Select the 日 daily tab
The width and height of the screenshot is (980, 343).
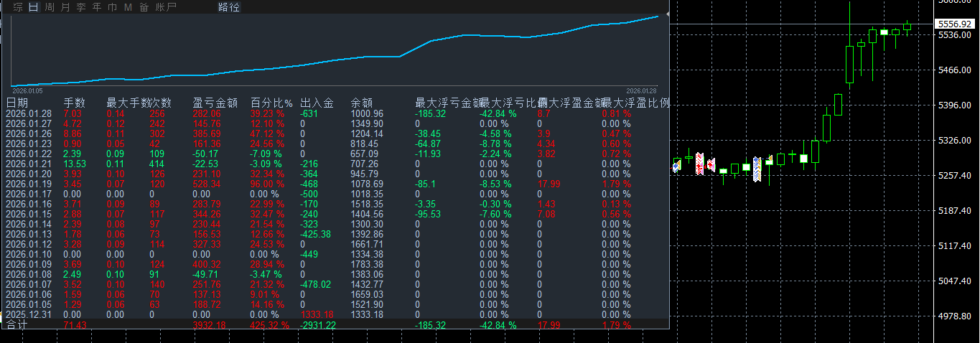(34, 7)
